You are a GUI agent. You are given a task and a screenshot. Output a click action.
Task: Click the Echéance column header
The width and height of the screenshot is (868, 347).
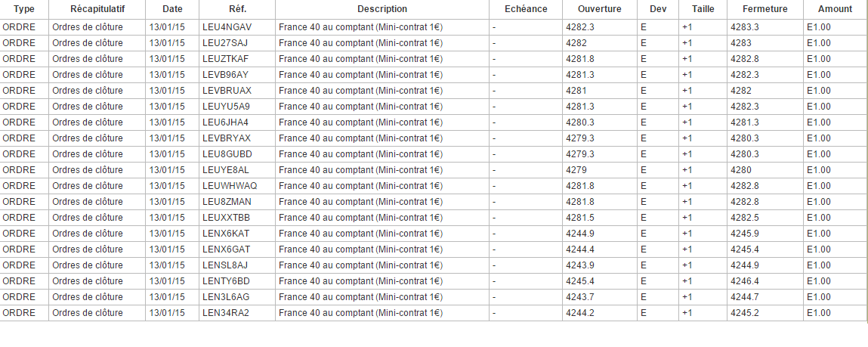pyautogui.click(x=525, y=9)
